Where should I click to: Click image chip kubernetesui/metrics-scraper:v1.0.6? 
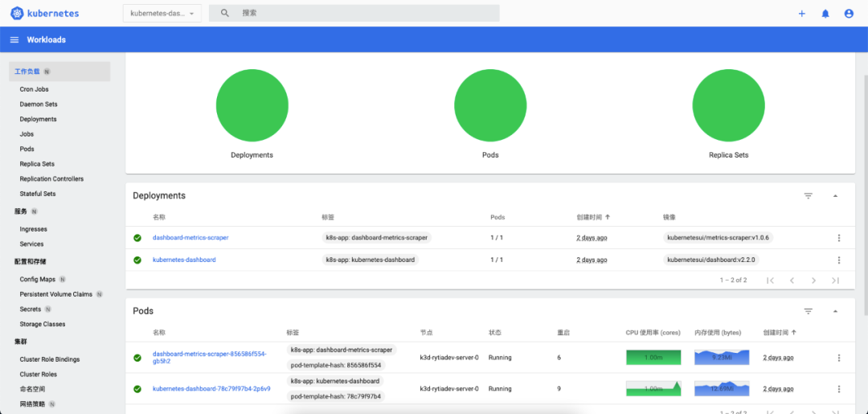(719, 237)
